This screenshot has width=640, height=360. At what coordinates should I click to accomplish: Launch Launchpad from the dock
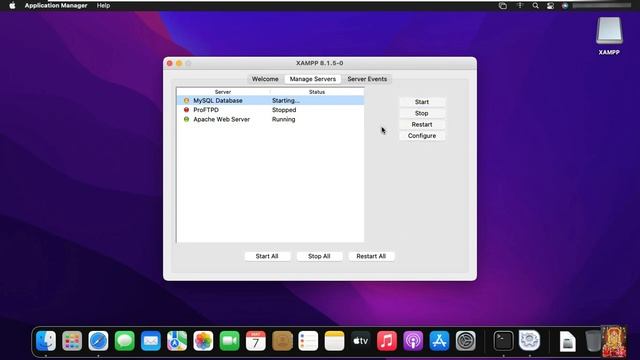click(x=72, y=340)
